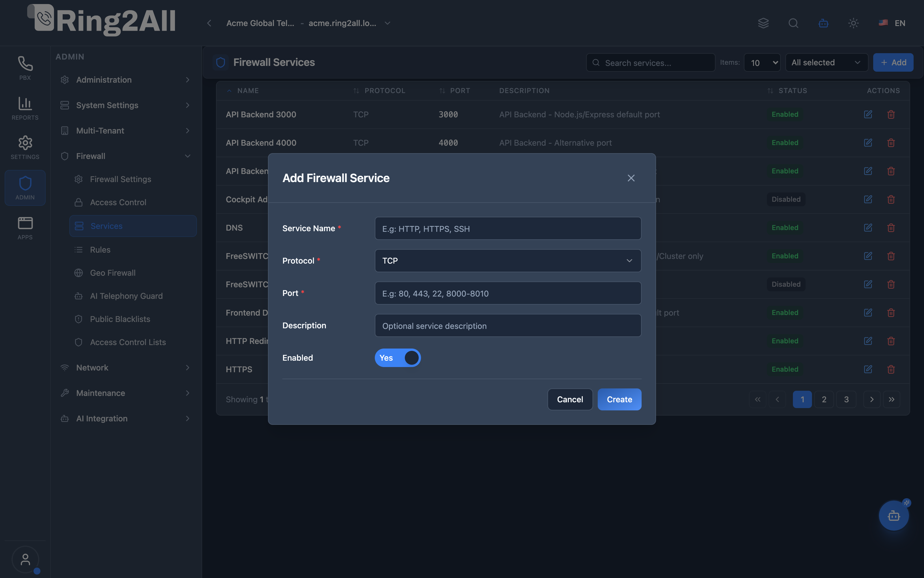This screenshot has height=578, width=924.
Task: Collapse the Firewall menu
Action: click(x=125, y=156)
